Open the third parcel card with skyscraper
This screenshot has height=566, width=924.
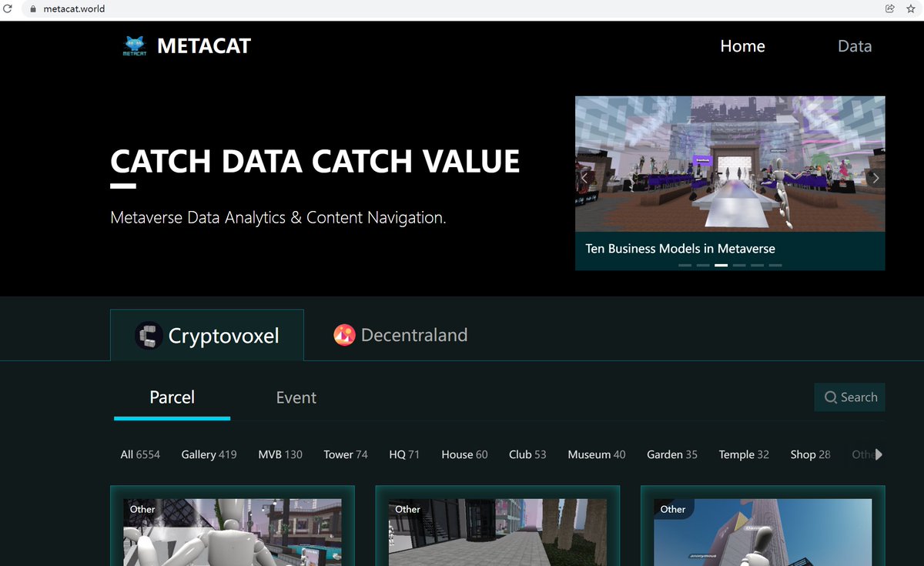[x=763, y=532]
